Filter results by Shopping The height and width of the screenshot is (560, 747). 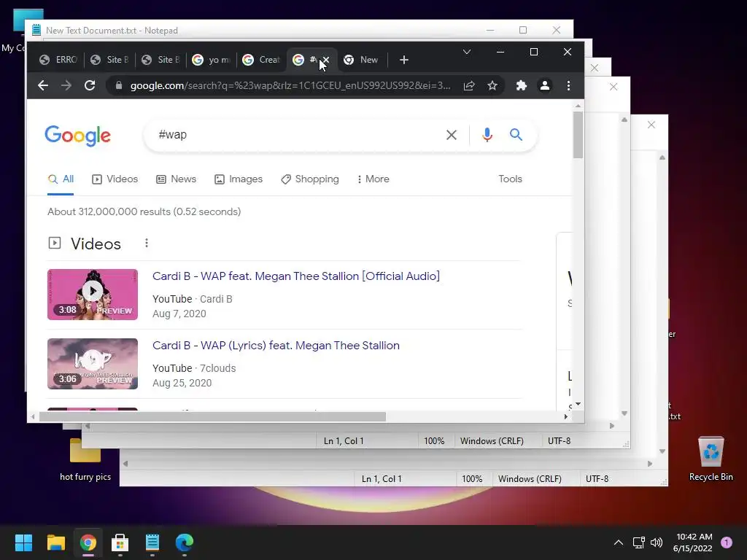[x=310, y=179]
